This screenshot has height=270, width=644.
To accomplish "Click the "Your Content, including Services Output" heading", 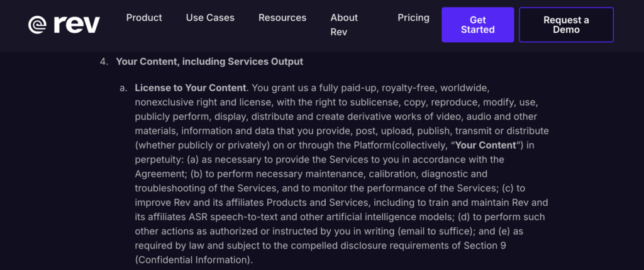I will 209,62.
